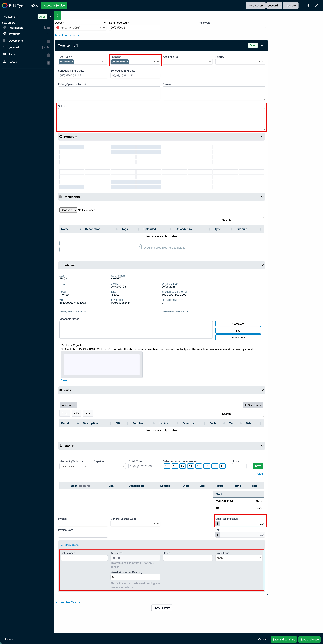Go to Tyregram in the sidebar

tap(14, 34)
